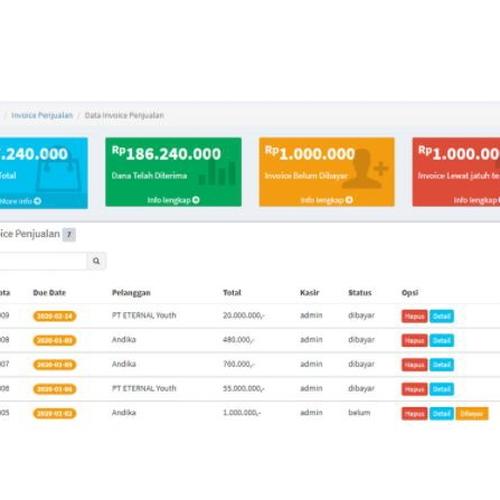Select PT ETERNAL Youth in the 20.000.000 row

pyautogui.click(x=144, y=315)
